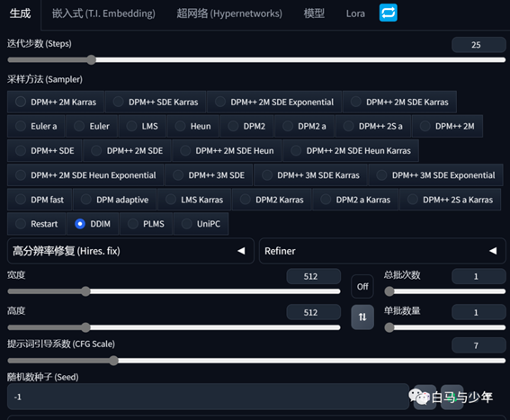Open the T.I. Embedding tab
This screenshot has height=420, width=510.
[x=103, y=13]
